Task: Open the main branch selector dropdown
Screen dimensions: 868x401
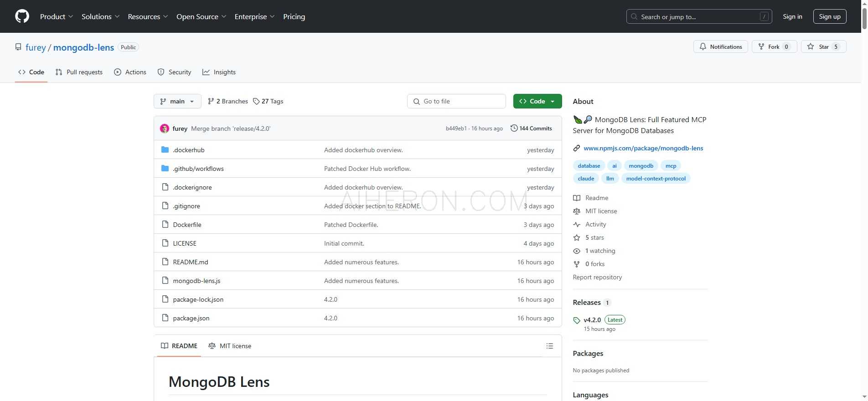Action: [x=177, y=101]
